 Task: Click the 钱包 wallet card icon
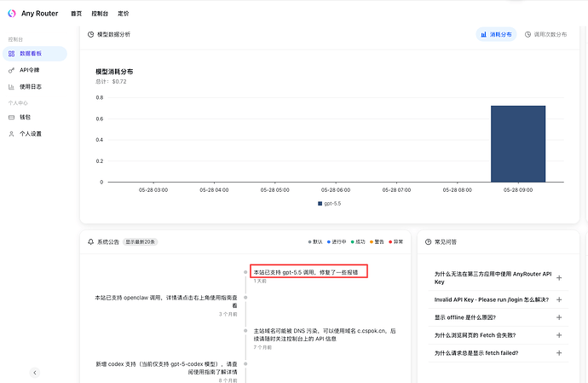coord(12,117)
